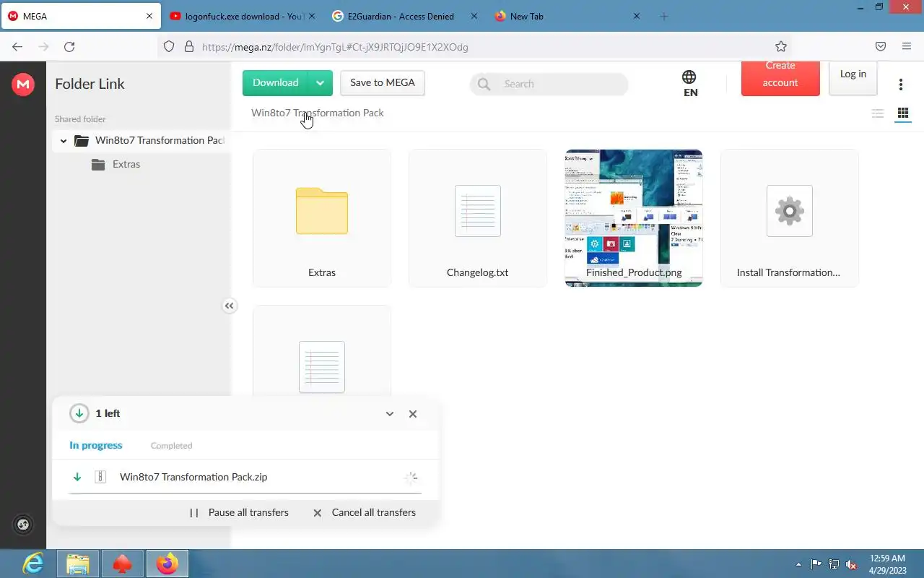Click the Win8to7 Transformation Pack breadcrumb
This screenshot has height=578, width=924.
(x=318, y=113)
